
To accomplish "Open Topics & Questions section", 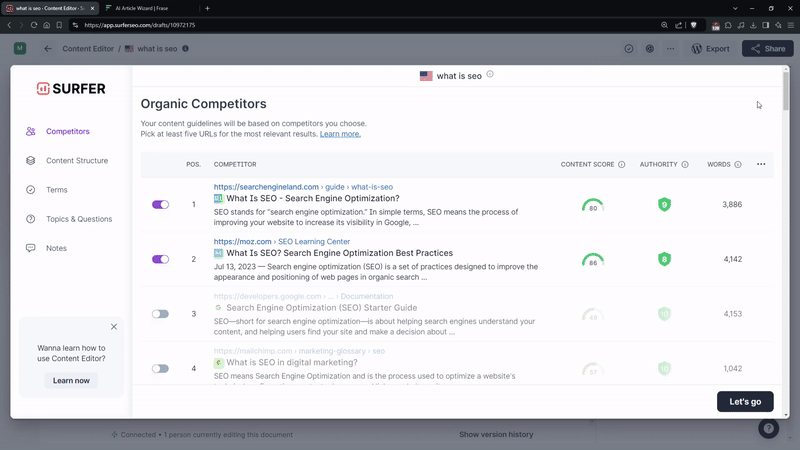I will pyautogui.click(x=79, y=219).
